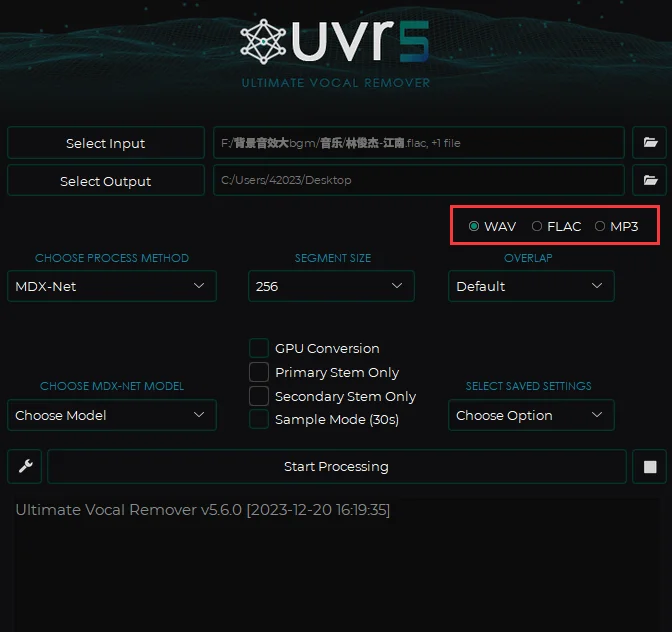Toggle the Secondary Stem Only checkbox

point(259,396)
